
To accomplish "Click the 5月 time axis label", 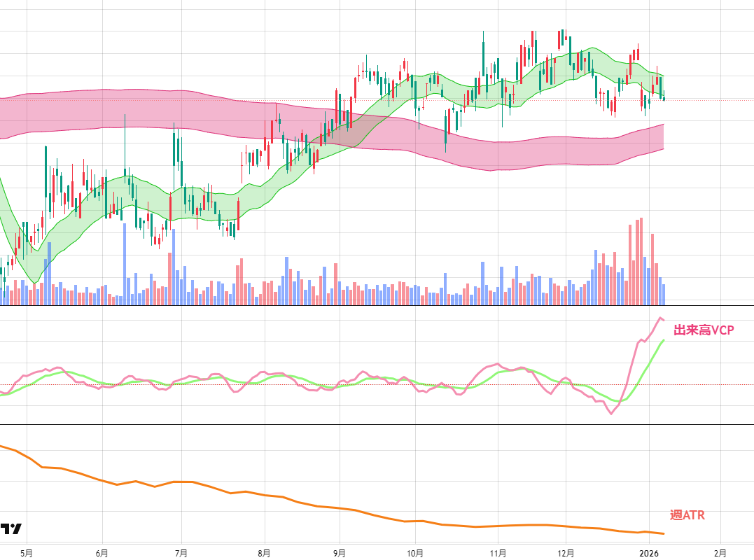I will [27, 553].
